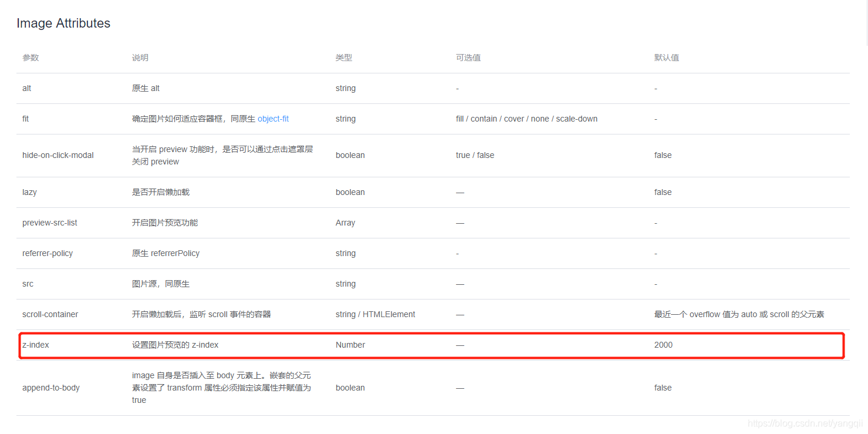Select the hide-on-click-modal parameter name
868x434 pixels.
point(58,155)
